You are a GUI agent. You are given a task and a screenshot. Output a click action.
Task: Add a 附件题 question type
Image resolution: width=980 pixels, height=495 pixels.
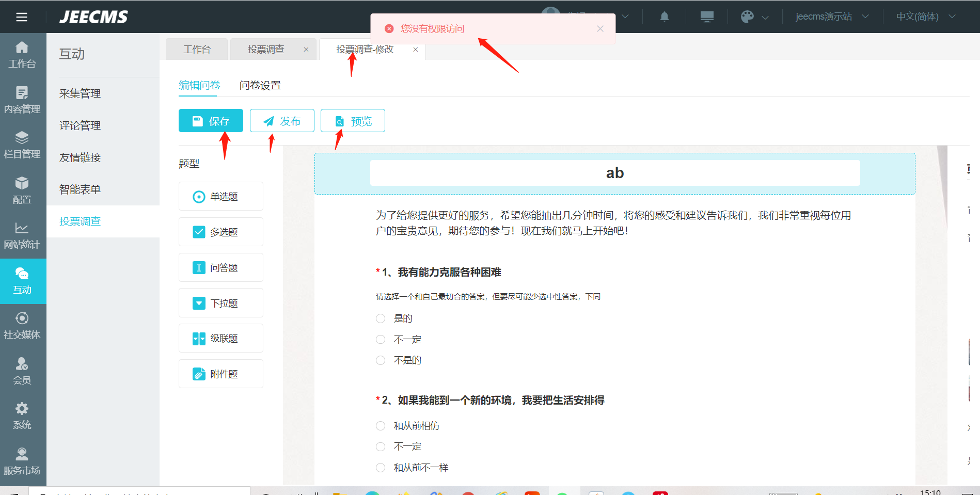pyautogui.click(x=221, y=374)
